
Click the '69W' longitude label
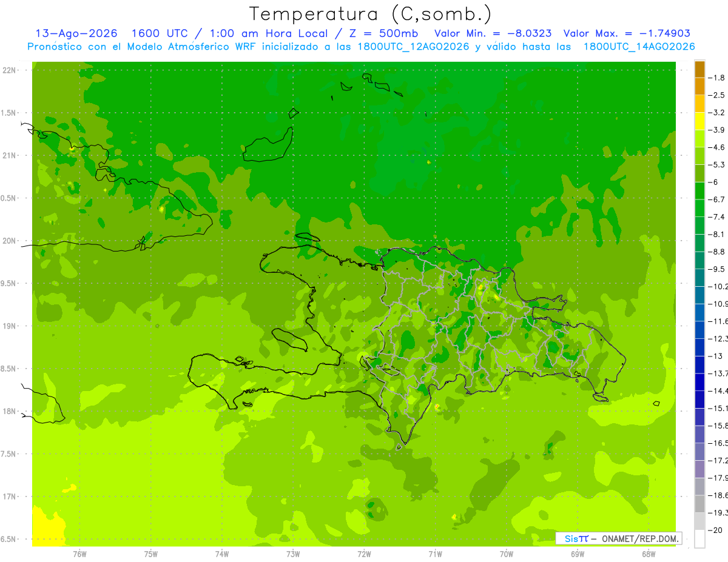(x=578, y=554)
